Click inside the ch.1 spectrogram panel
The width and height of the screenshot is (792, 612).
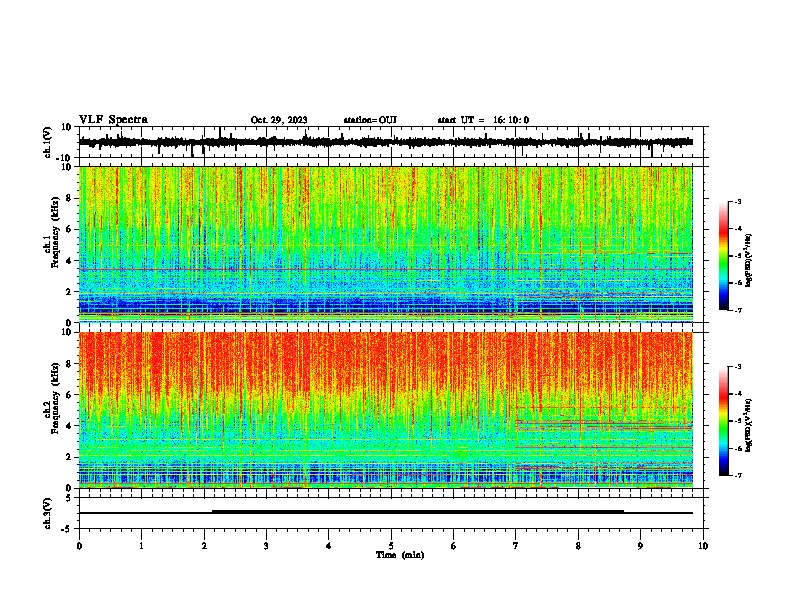coord(386,244)
